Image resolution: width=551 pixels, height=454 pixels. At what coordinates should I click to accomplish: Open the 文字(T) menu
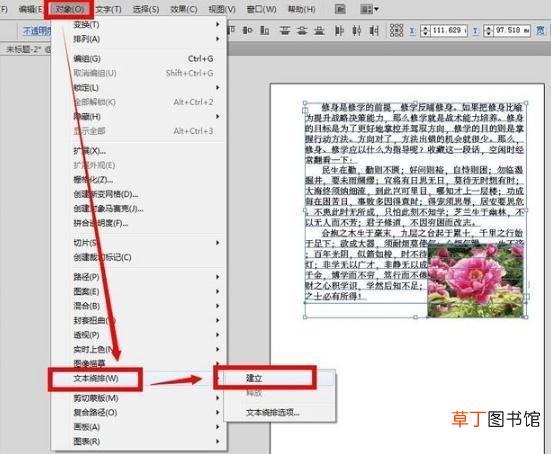109,9
